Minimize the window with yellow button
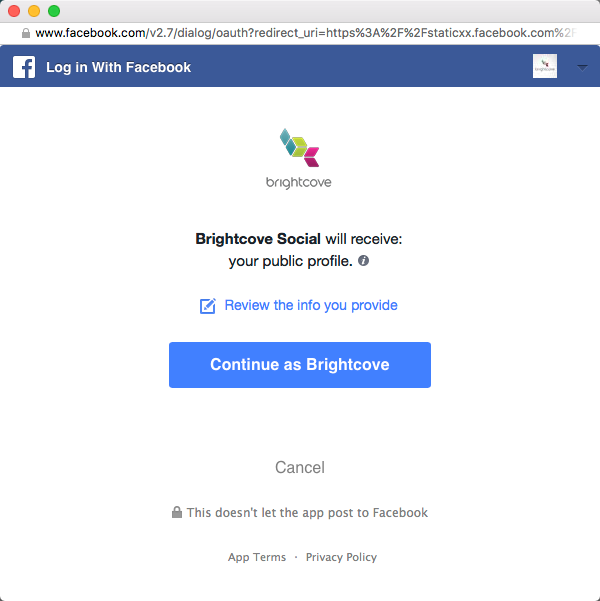Viewport: 600px width, 601px height. (34, 11)
